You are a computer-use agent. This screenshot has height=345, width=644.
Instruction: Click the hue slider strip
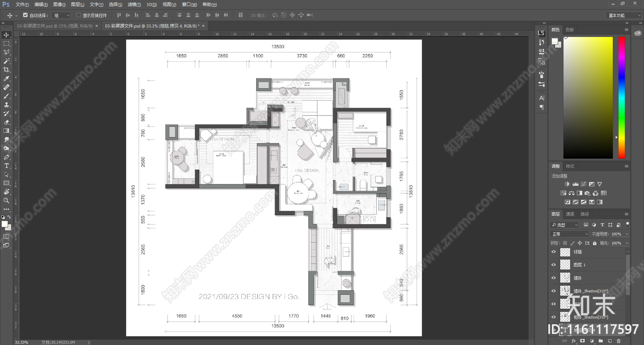(622, 97)
